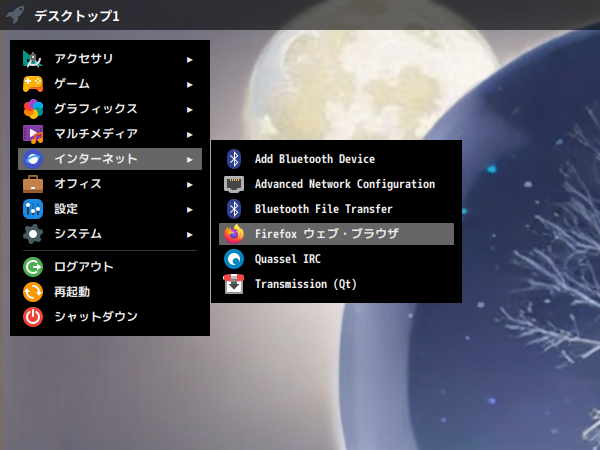Screen dimensions: 600x450
Task: Click the グラフィックス colorful flower icon
Action: 33,109
